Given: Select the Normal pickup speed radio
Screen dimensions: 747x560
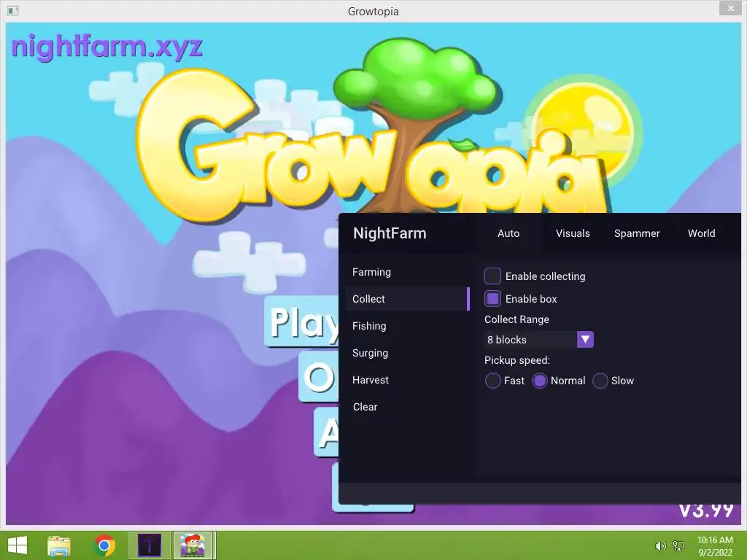Looking at the screenshot, I should tap(539, 381).
